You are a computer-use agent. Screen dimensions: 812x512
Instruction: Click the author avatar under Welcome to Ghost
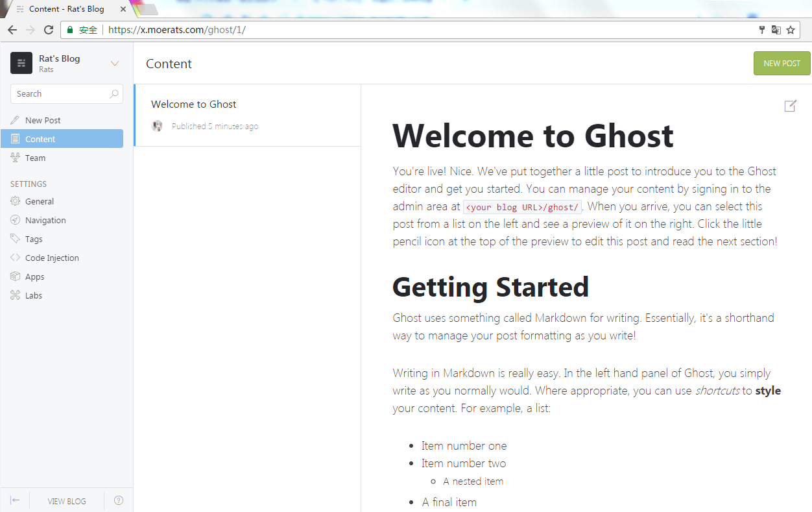pos(157,126)
